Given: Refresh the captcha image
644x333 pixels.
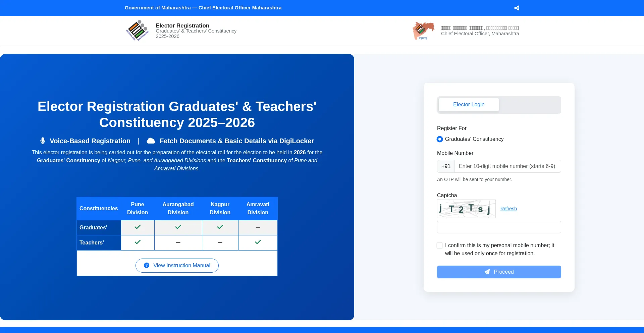Looking at the screenshot, I should pos(508,209).
